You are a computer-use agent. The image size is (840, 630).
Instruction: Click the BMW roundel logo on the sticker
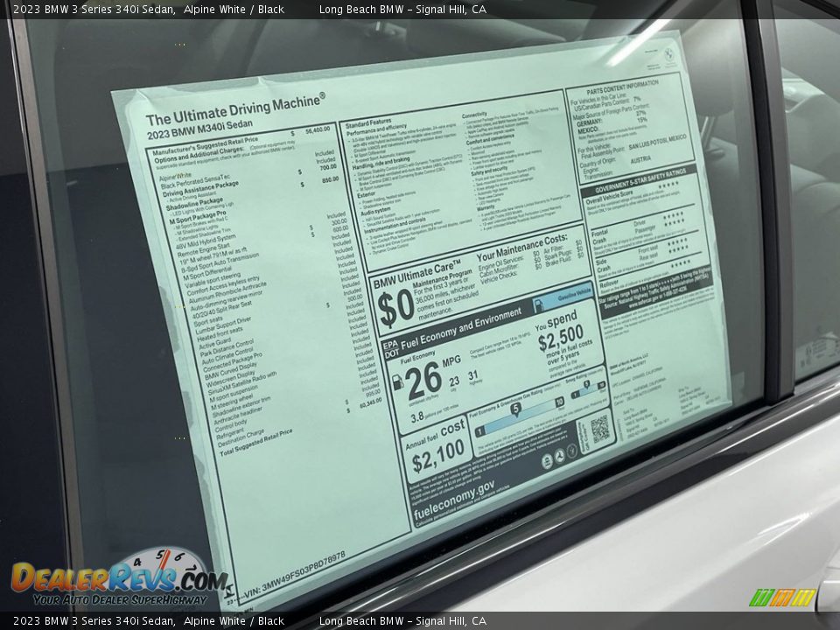pos(669,56)
